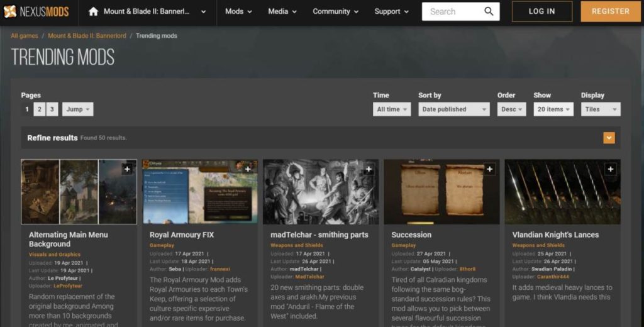Open Alternating Main Menu Background title link
Viewport: 644px width, 327px height.
68,239
